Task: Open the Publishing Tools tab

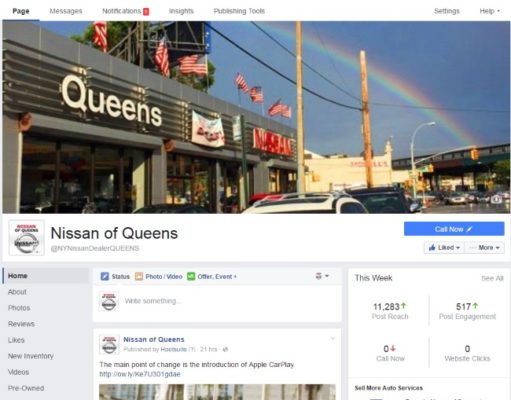Action: tap(239, 11)
